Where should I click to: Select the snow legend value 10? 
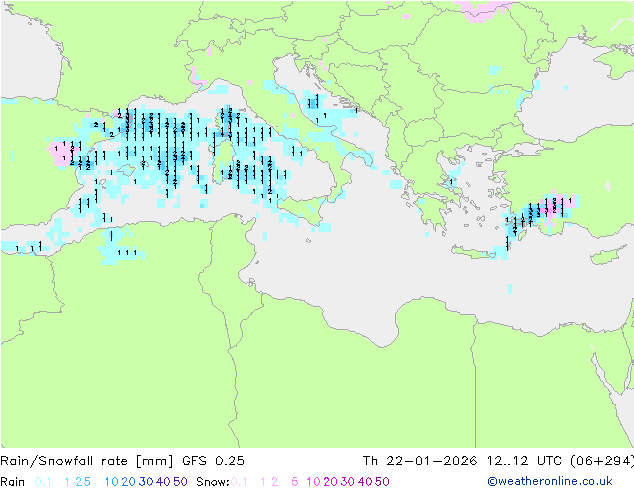point(313,482)
